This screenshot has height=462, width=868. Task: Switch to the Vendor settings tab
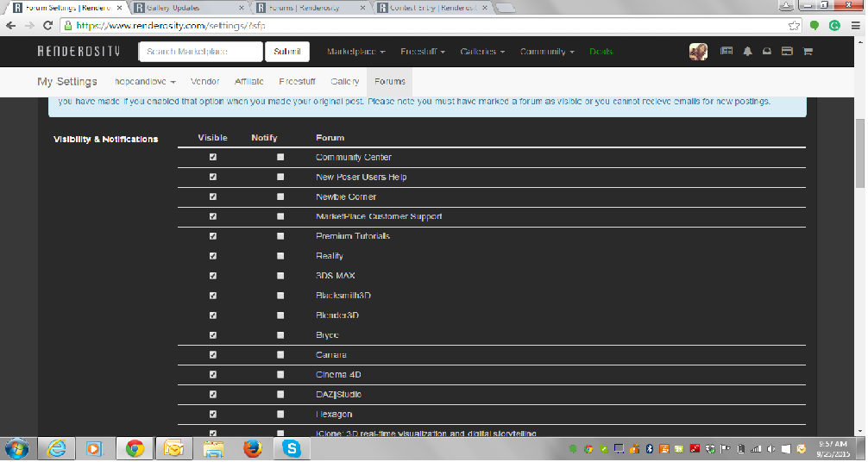click(204, 82)
